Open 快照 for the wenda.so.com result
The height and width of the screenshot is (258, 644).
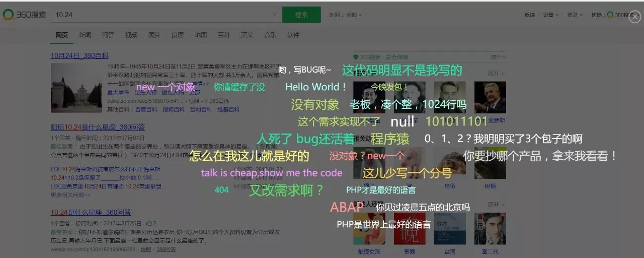(146, 249)
